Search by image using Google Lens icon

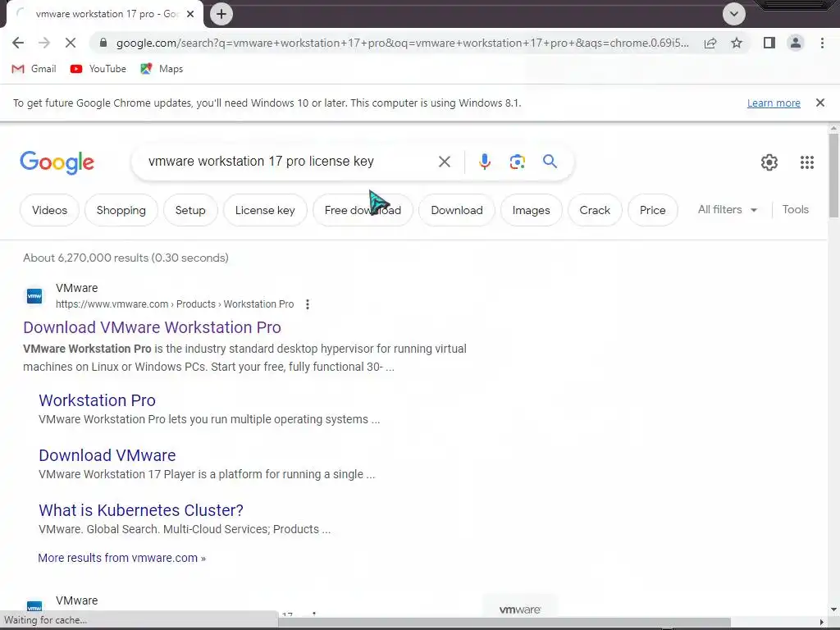point(517,162)
